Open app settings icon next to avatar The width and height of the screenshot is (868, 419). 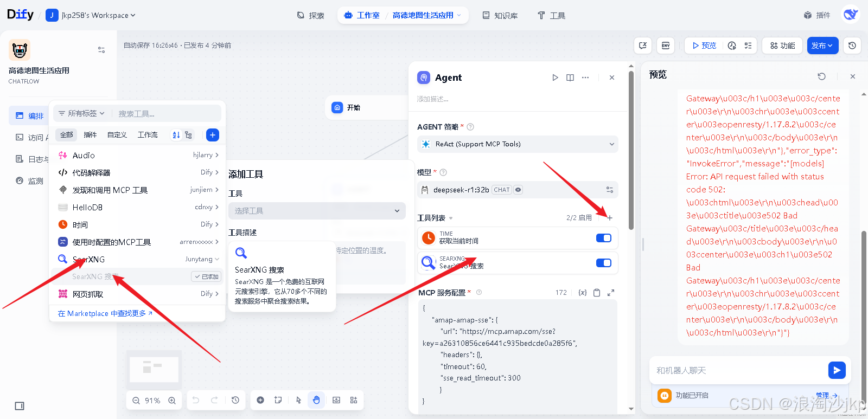[x=101, y=50]
